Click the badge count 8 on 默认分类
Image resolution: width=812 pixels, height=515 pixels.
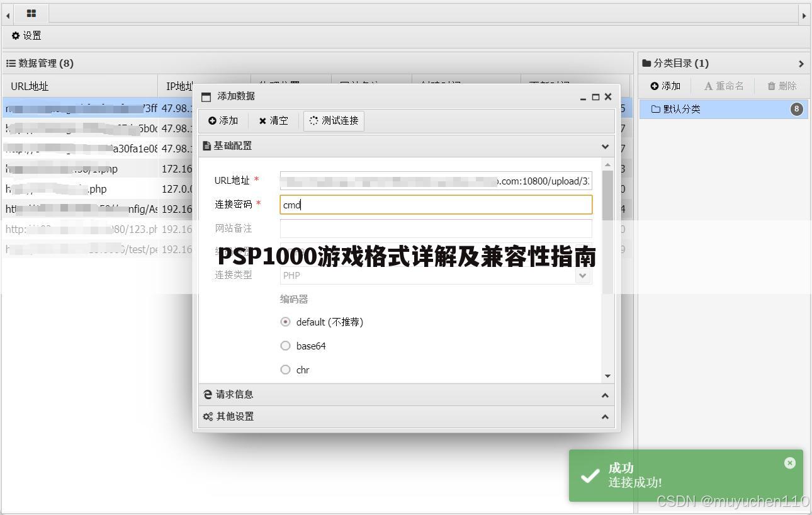(796, 109)
